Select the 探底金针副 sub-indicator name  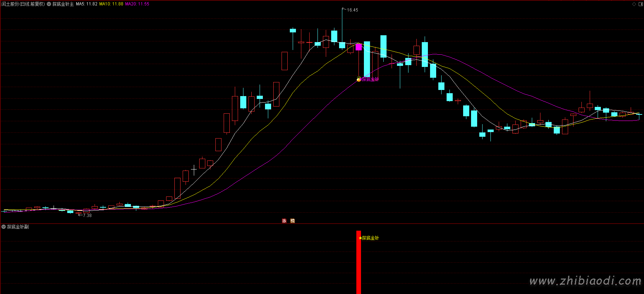click(x=18, y=227)
